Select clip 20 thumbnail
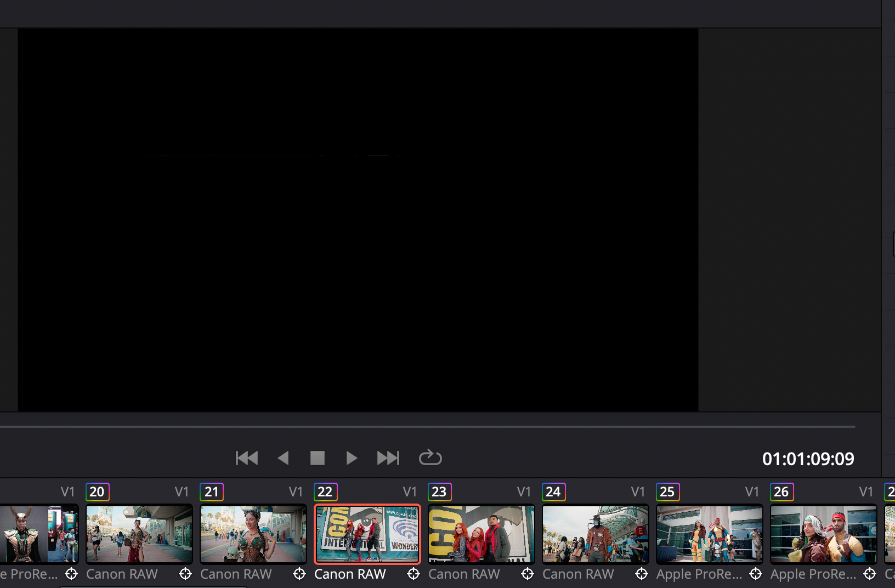The width and height of the screenshot is (895, 588). coord(139,534)
